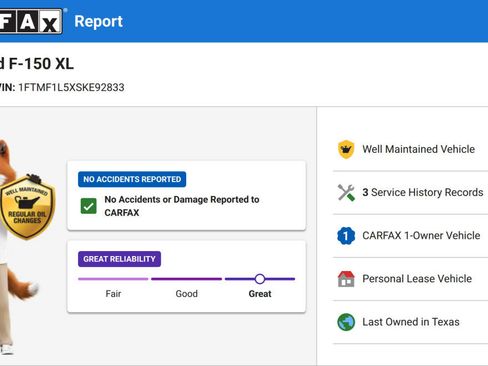488x366 pixels.
Task: Select the No Accidents Reported blue label
Action: (x=132, y=179)
